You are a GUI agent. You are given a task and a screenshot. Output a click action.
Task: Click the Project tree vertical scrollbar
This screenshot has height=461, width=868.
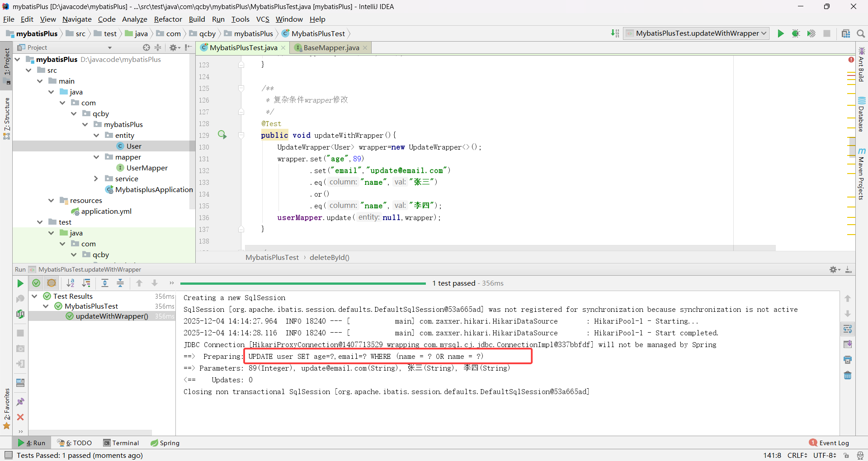pyautogui.click(x=192, y=131)
